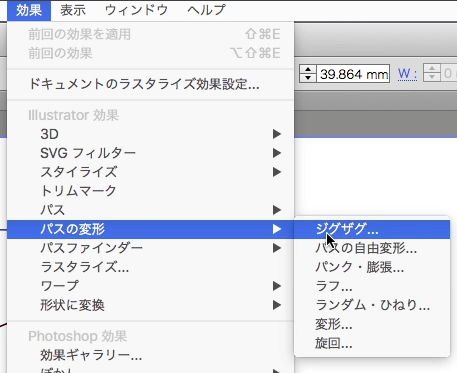The width and height of the screenshot is (457, 373).
Task: Select ジグザグ... in the submenu
Action: 372,229
